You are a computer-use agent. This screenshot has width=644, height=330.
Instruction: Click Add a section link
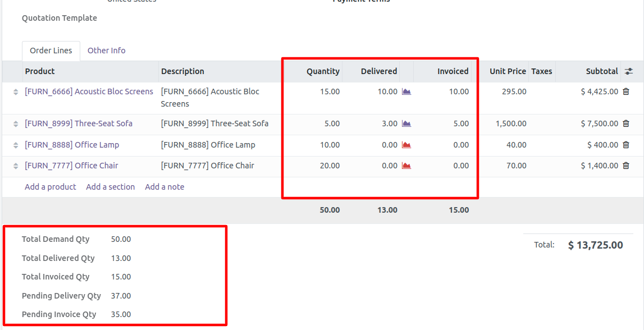[110, 187]
